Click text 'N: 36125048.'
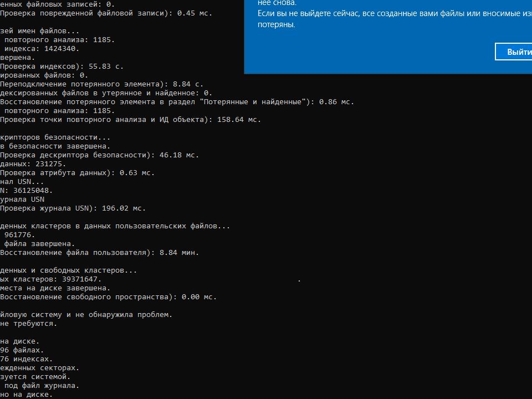The image size is (532, 399). click(x=26, y=191)
